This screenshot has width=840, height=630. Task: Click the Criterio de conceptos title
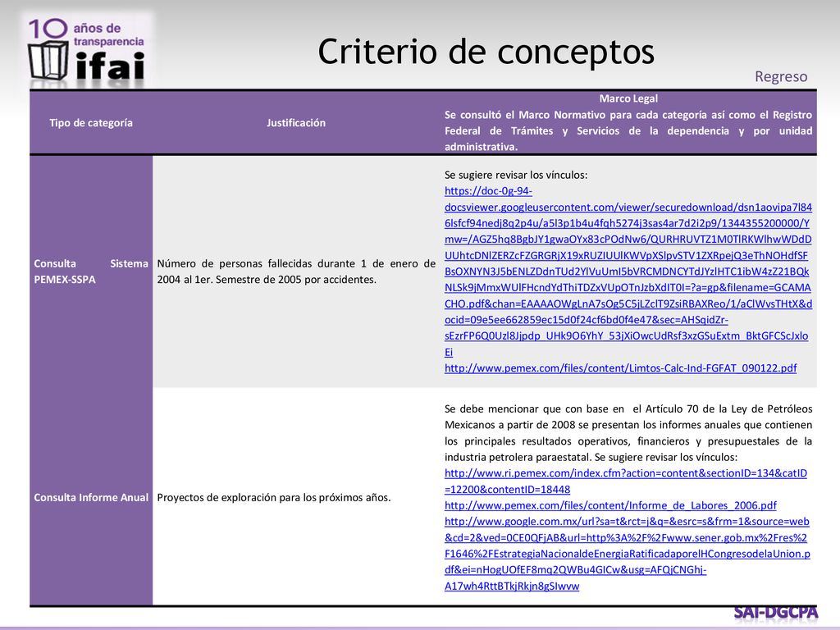[486, 52]
